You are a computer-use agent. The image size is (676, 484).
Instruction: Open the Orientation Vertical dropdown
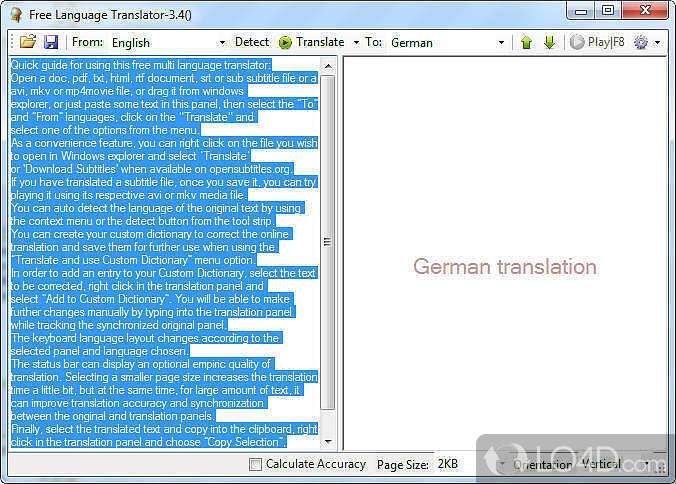tap(645, 465)
